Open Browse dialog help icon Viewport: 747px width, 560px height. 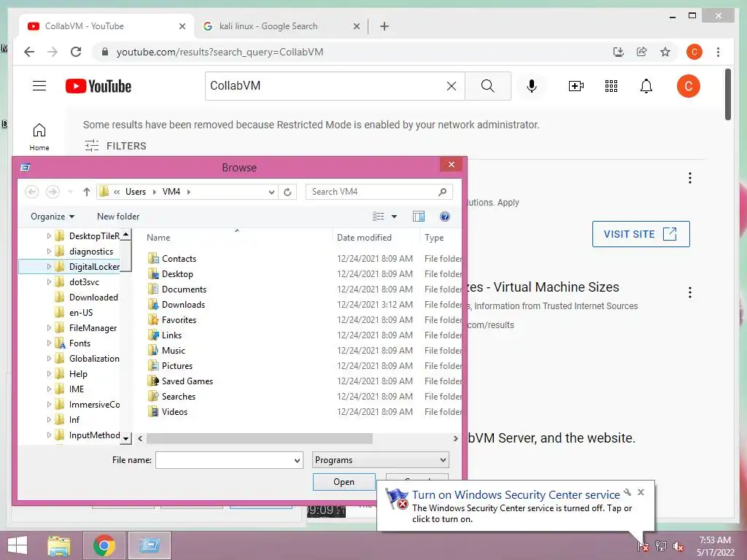pos(444,217)
